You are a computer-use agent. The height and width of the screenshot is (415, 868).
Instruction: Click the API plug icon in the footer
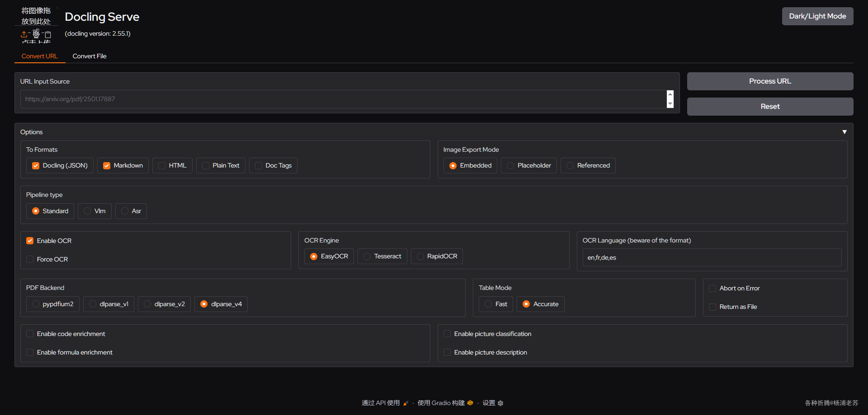pos(406,403)
